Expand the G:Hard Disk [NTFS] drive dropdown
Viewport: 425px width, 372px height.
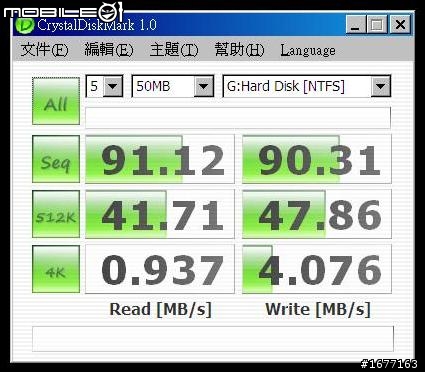(381, 86)
